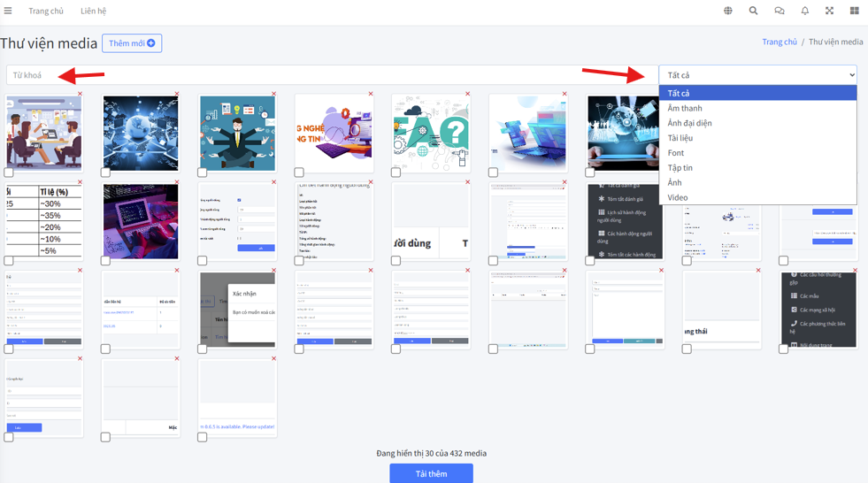Focus the Từ khoá search field
Viewport: 868px width, 483px height.
331,75
